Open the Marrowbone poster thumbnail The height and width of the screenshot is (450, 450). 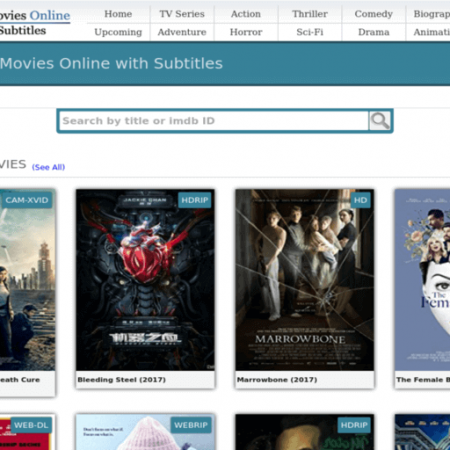pos(305,280)
